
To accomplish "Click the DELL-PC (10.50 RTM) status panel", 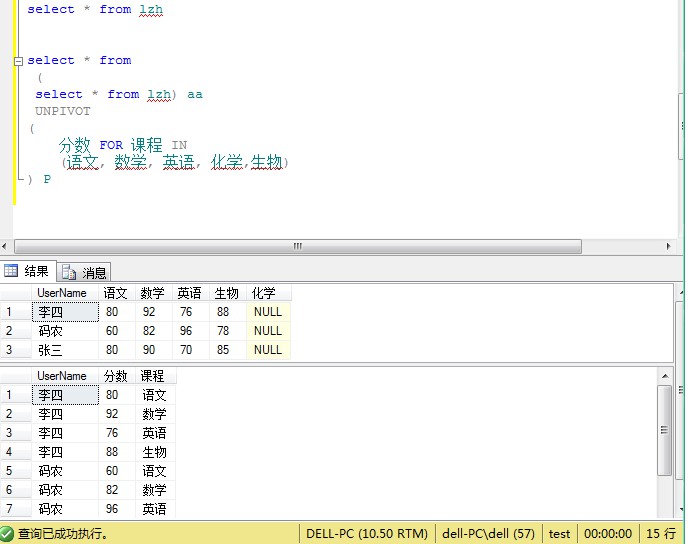I will (x=366, y=534).
